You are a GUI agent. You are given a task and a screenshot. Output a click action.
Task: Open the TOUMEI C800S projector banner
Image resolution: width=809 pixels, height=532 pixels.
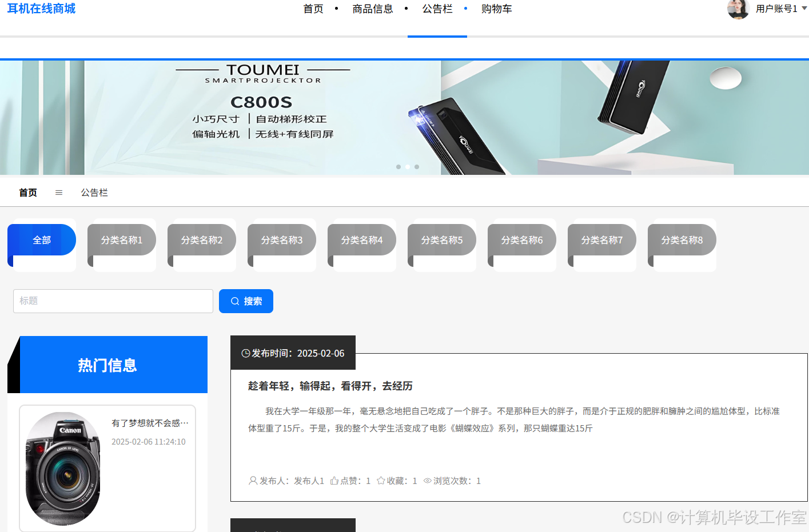(404, 118)
